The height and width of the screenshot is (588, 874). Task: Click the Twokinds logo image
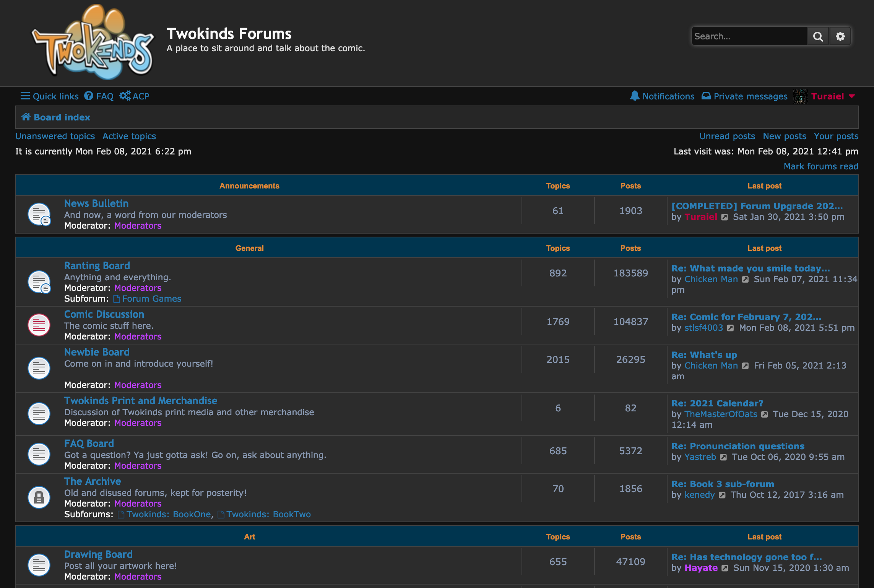point(93,42)
